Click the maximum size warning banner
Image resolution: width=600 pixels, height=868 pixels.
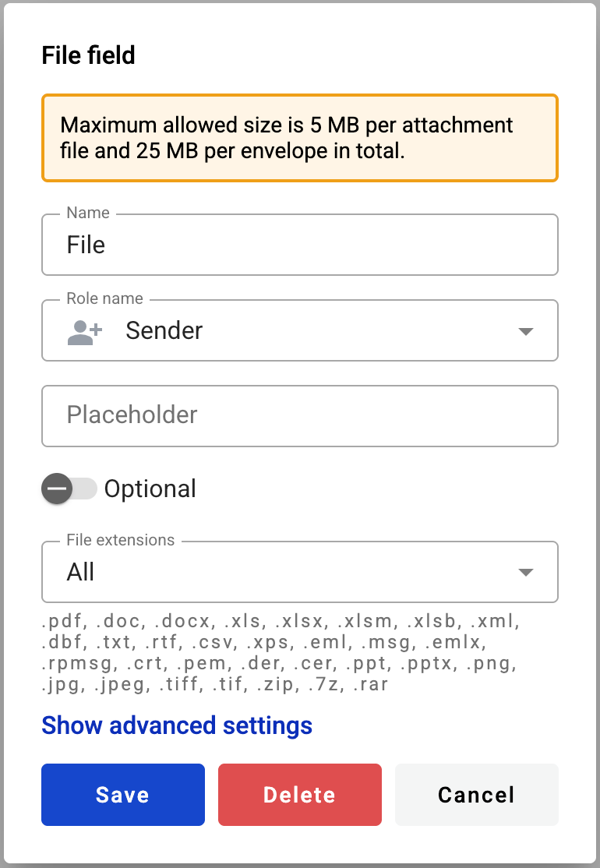[x=300, y=137]
